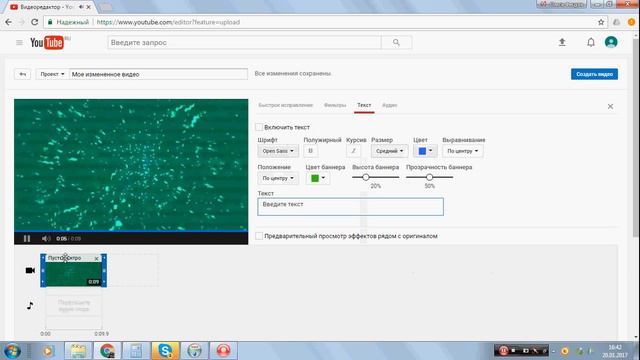Click the YouTube search box Введите запрос

(x=244, y=42)
